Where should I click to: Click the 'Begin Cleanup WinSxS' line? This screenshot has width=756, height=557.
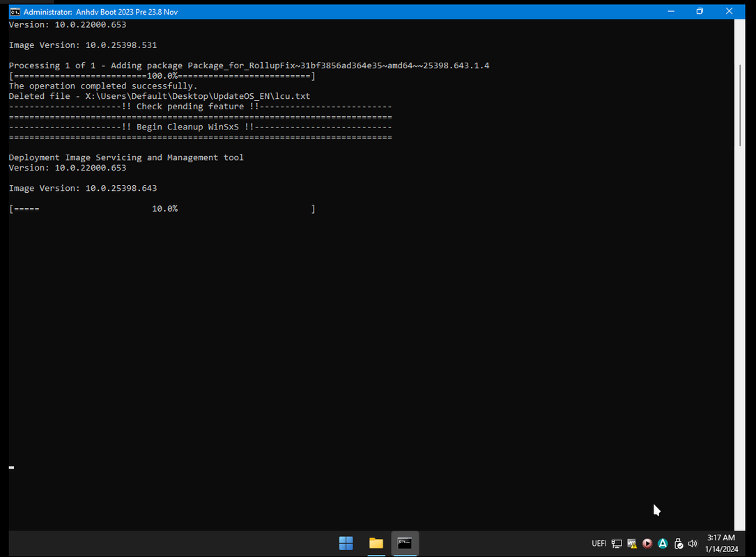(200, 127)
